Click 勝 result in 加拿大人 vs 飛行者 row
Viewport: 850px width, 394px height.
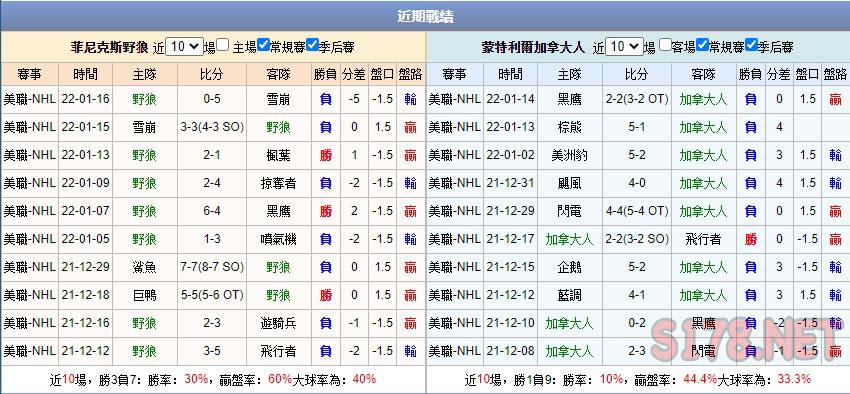pos(751,239)
